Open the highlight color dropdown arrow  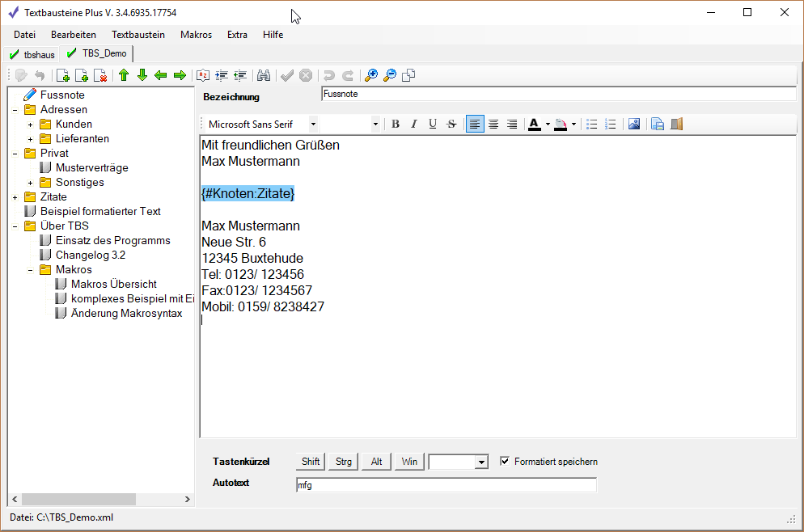tap(573, 124)
